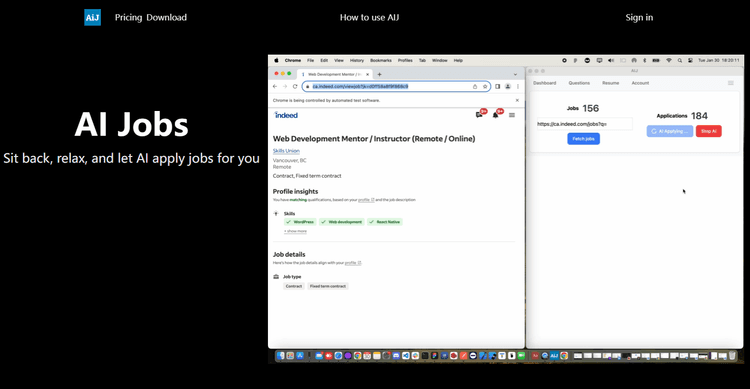
Task: Open How to use AIJ
Action: coord(369,17)
